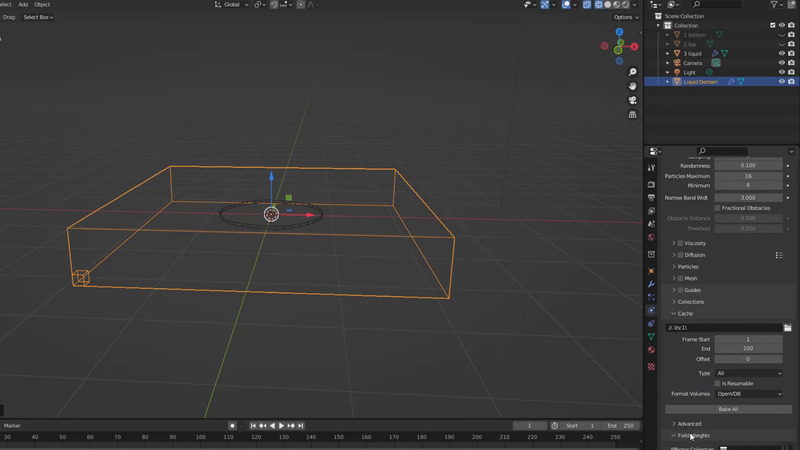The width and height of the screenshot is (800, 450).
Task: Hide the Liquid Domain object in viewport
Action: point(782,82)
